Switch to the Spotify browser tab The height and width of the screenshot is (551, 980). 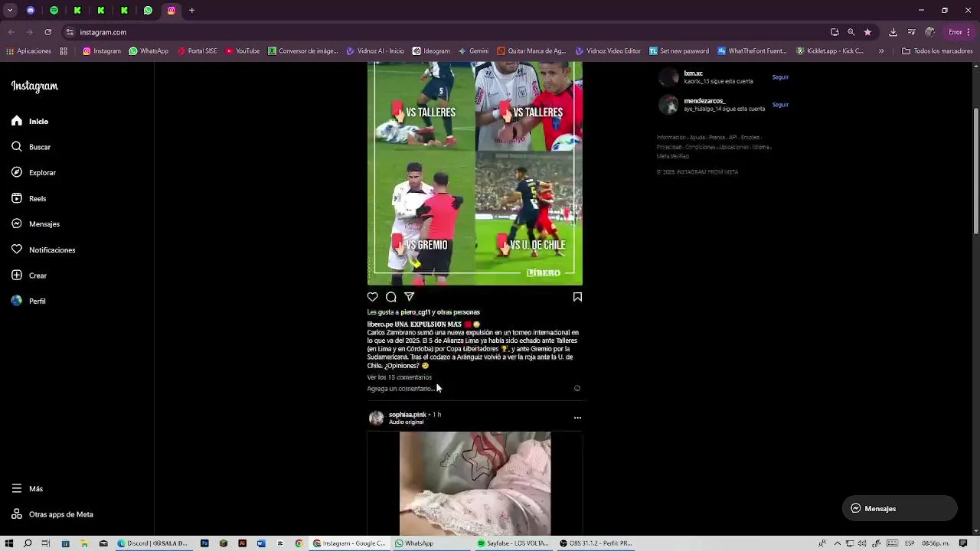(54, 10)
